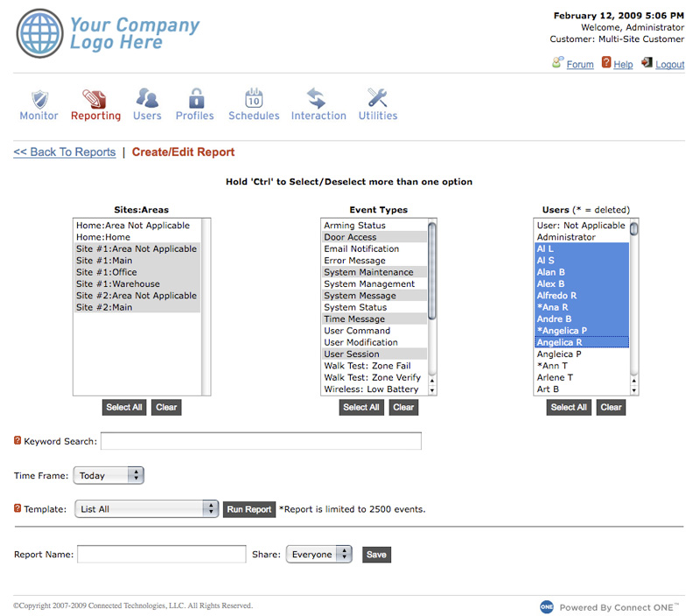Click the Users list scrollbar
The height and width of the screenshot is (616, 700).
coord(633,306)
